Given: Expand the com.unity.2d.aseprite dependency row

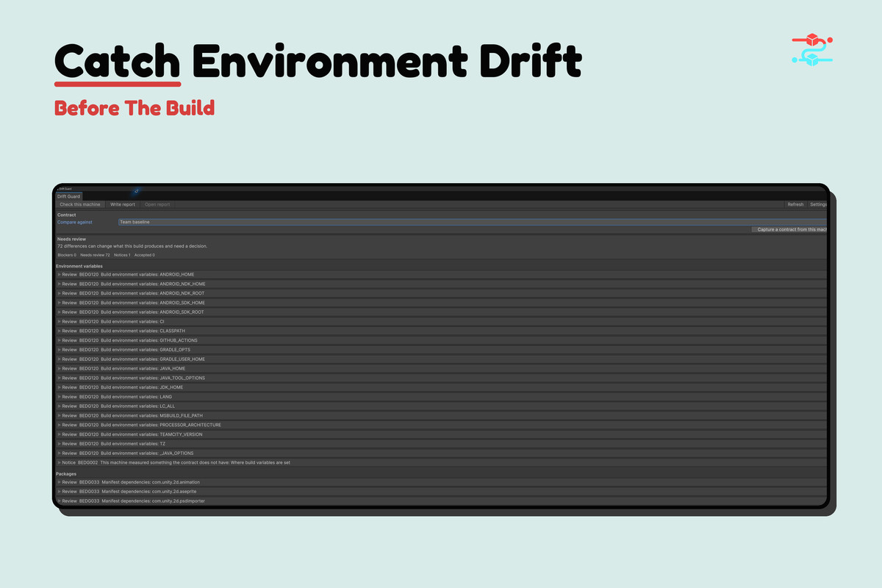Looking at the screenshot, I should (x=442, y=491).
